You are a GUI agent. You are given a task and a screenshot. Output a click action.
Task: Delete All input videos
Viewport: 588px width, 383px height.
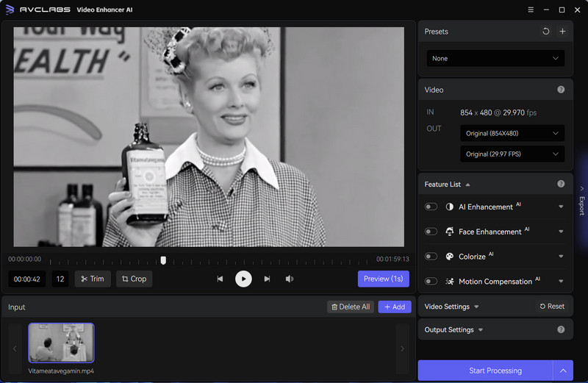click(x=351, y=307)
